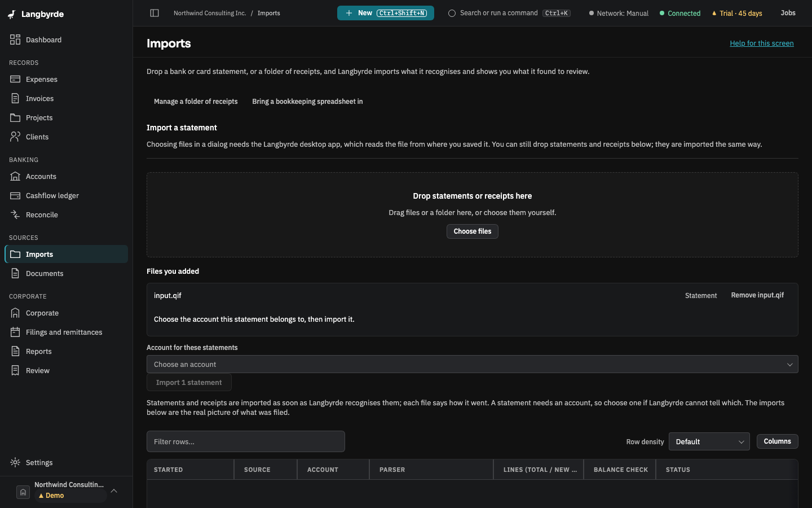Viewport: 812px width, 508px height.
Task: Open Dashboard via its grid icon
Action: pyautogui.click(x=15, y=40)
